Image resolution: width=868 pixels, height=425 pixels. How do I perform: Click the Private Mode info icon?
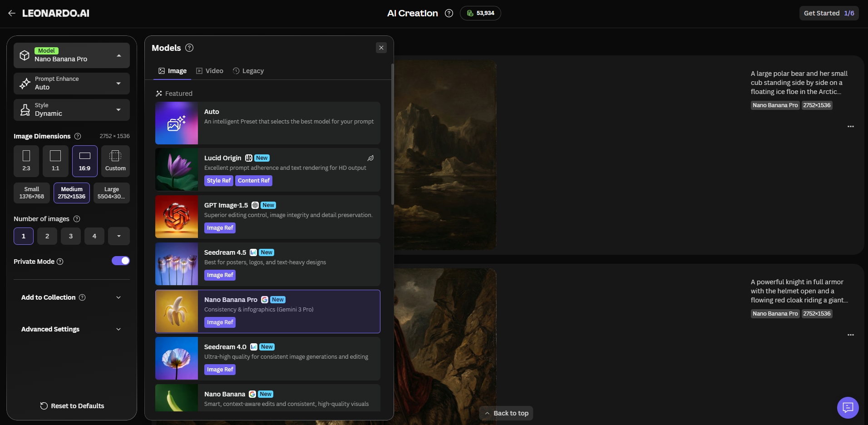click(x=60, y=262)
